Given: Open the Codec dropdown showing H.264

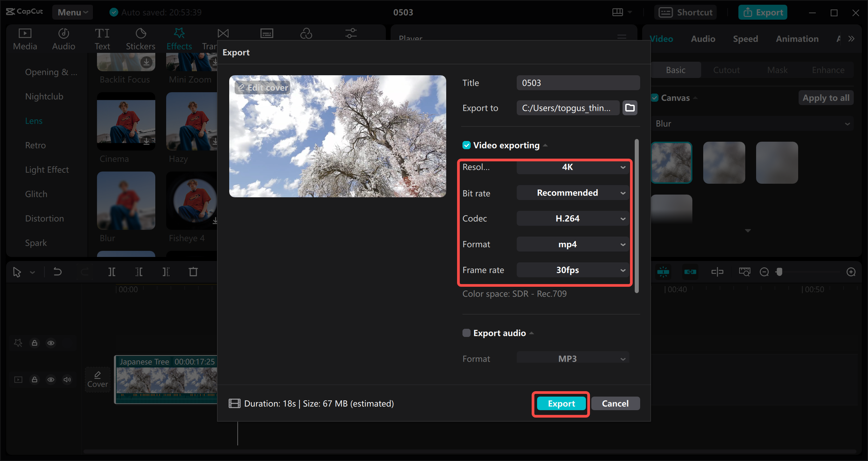Looking at the screenshot, I should pyautogui.click(x=573, y=218).
